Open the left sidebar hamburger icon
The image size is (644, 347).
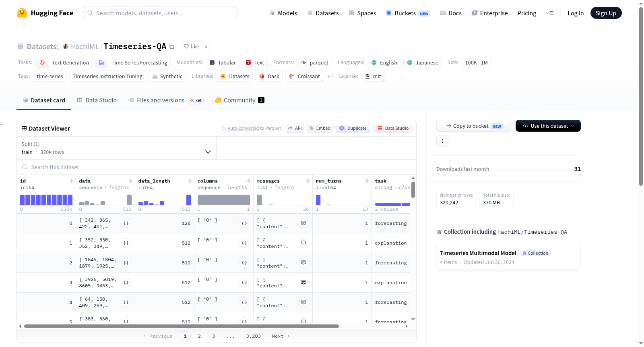pyautogui.click(x=2, y=125)
